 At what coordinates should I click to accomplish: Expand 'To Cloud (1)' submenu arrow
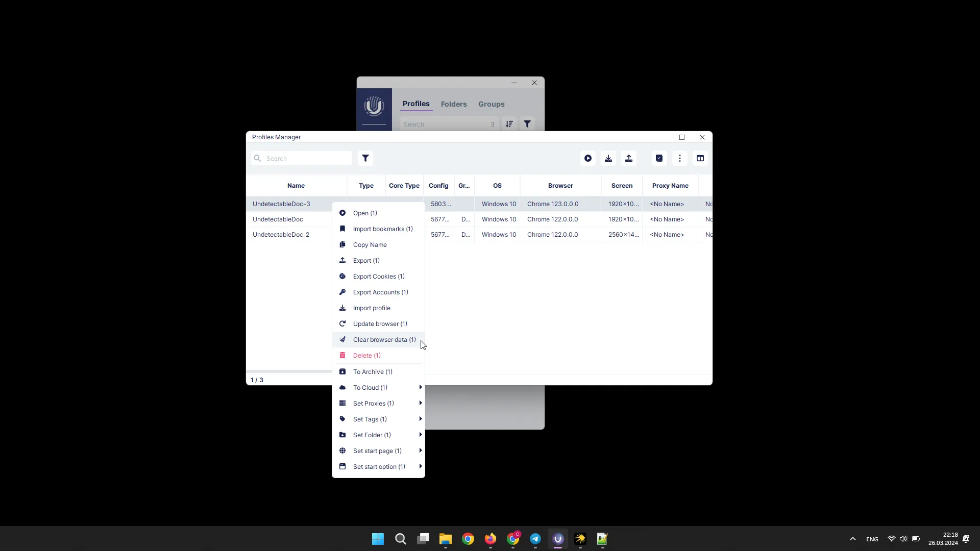(x=421, y=387)
